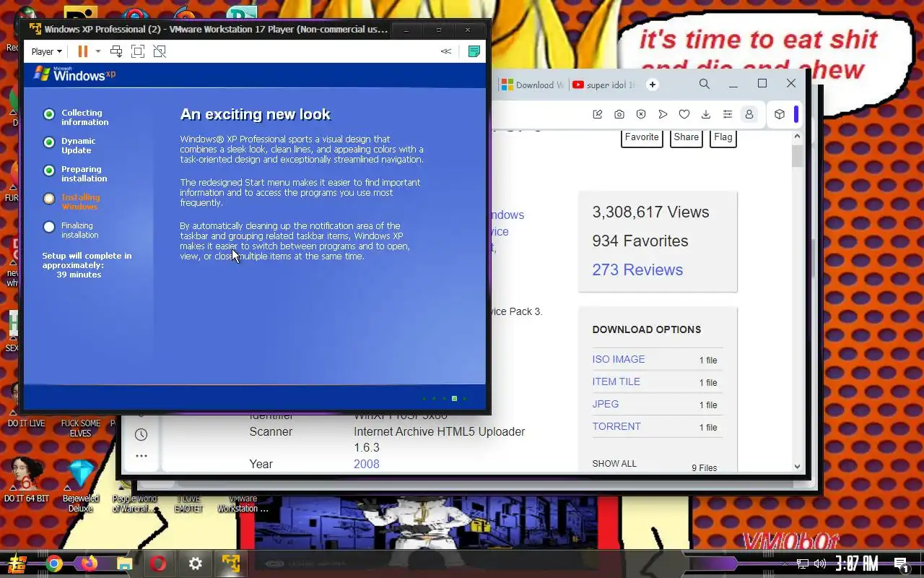
Task: Click the Favorite button on archive page
Action: tap(642, 137)
